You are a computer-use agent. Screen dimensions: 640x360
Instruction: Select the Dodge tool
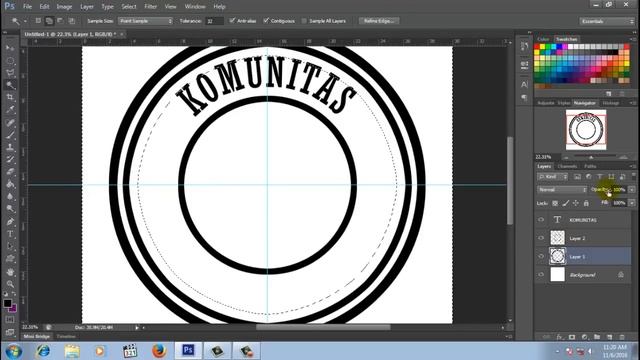tap(10, 209)
